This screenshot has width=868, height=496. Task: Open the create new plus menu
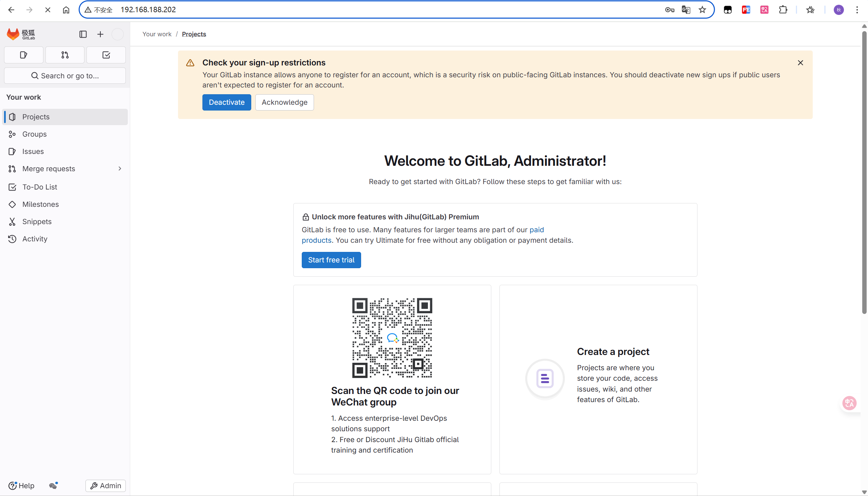(100, 34)
